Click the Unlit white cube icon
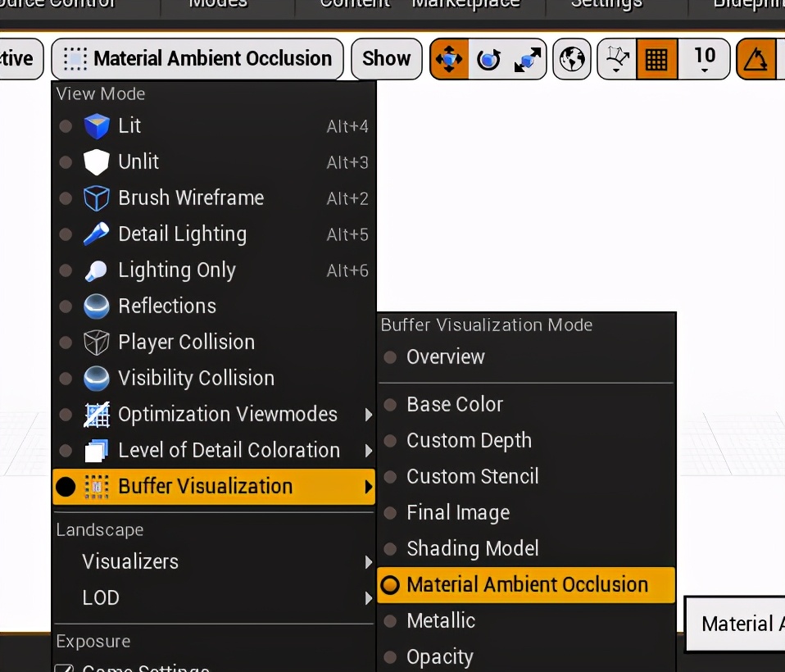785x672 pixels. 97,161
